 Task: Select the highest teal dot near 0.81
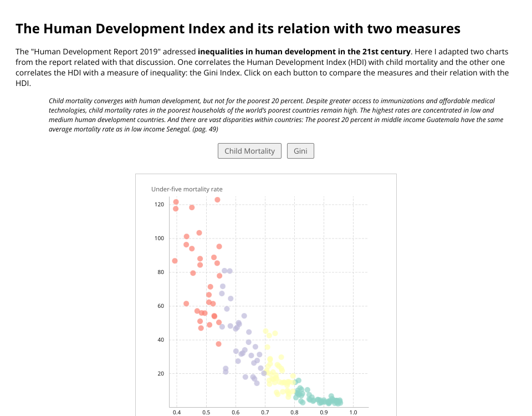pos(298,381)
